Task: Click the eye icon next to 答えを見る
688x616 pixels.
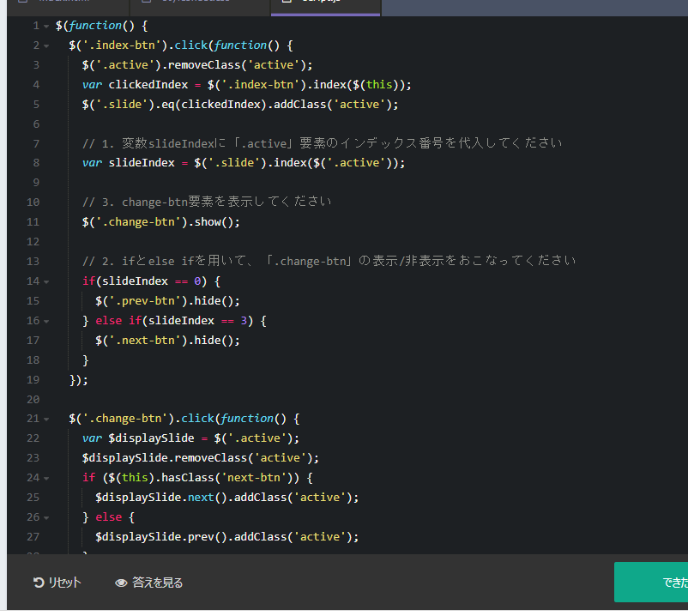Action: click(121, 583)
